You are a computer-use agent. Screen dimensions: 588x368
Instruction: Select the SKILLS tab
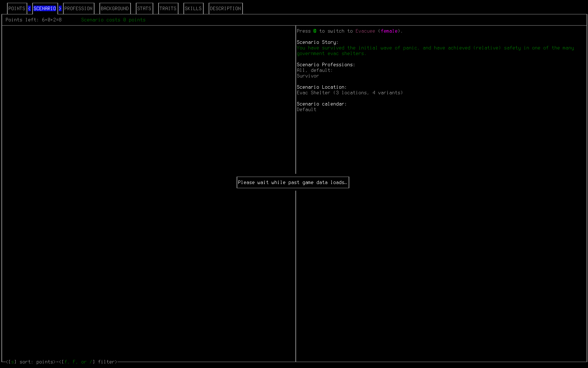(193, 8)
